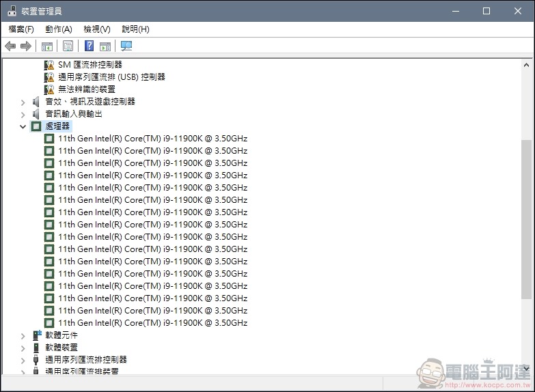Click the 通用序列匯流排控制器 USB plug icon
The height and width of the screenshot is (392, 535).
[x=36, y=360]
